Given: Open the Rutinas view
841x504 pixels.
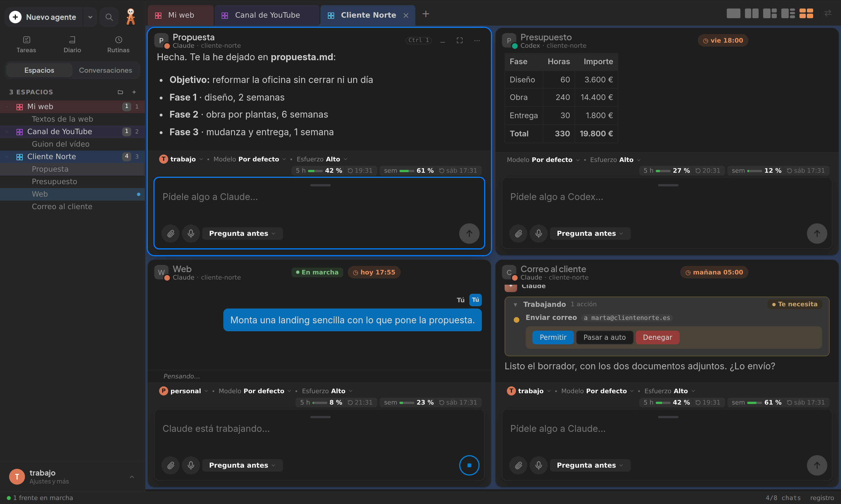Looking at the screenshot, I should coord(118,45).
